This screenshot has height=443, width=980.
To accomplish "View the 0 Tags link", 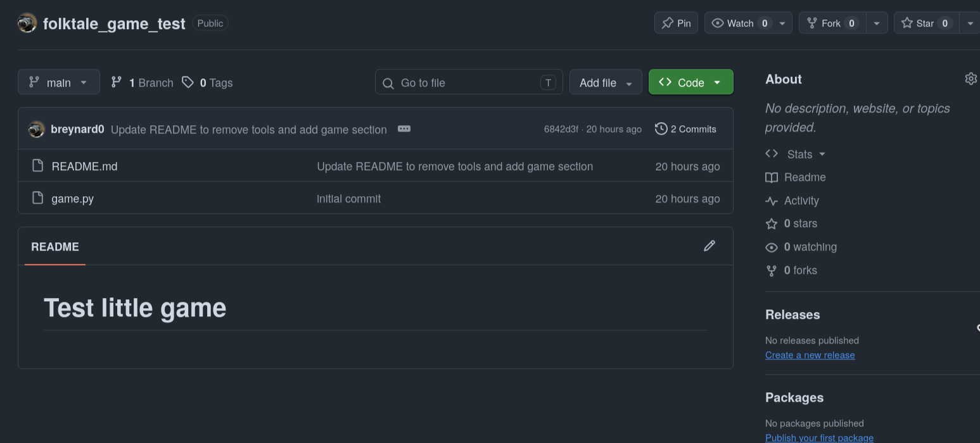I will 207,82.
